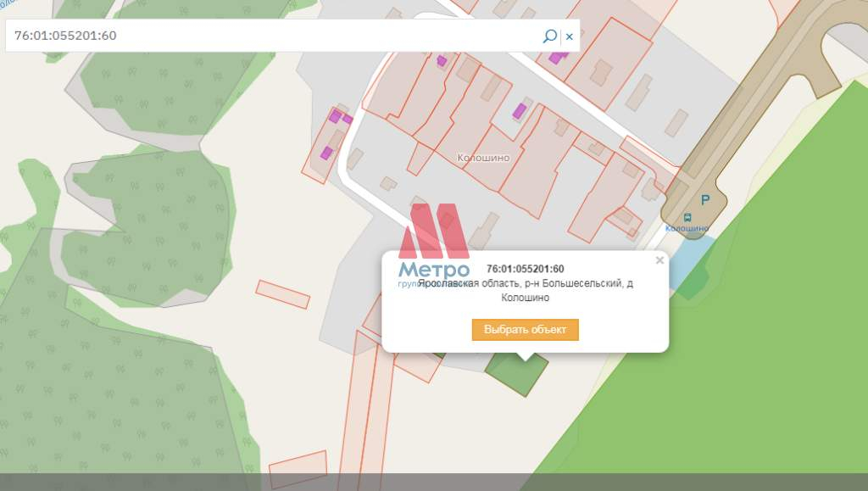Image resolution: width=868 pixels, height=491 pixels.
Task: Click the isolated tilted parcel left of the popup
Action: [283, 294]
